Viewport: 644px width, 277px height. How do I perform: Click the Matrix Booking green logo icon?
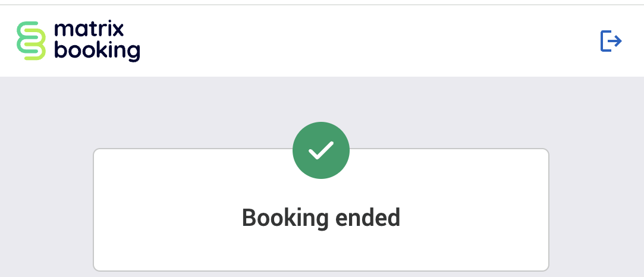pos(31,41)
